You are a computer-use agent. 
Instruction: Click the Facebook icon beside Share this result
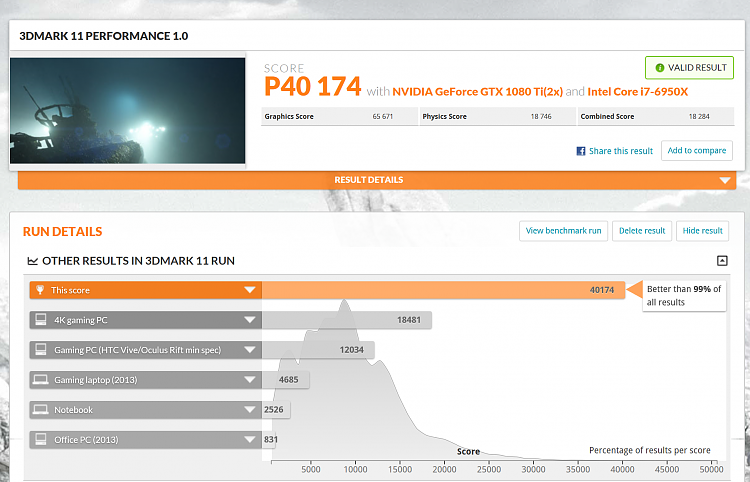click(581, 151)
